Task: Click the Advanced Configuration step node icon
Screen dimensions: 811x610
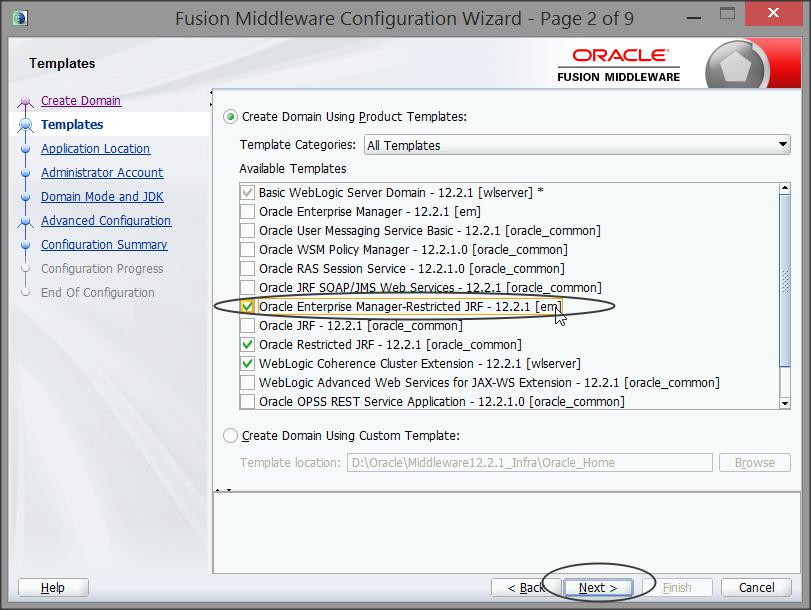Action: click(x=25, y=221)
